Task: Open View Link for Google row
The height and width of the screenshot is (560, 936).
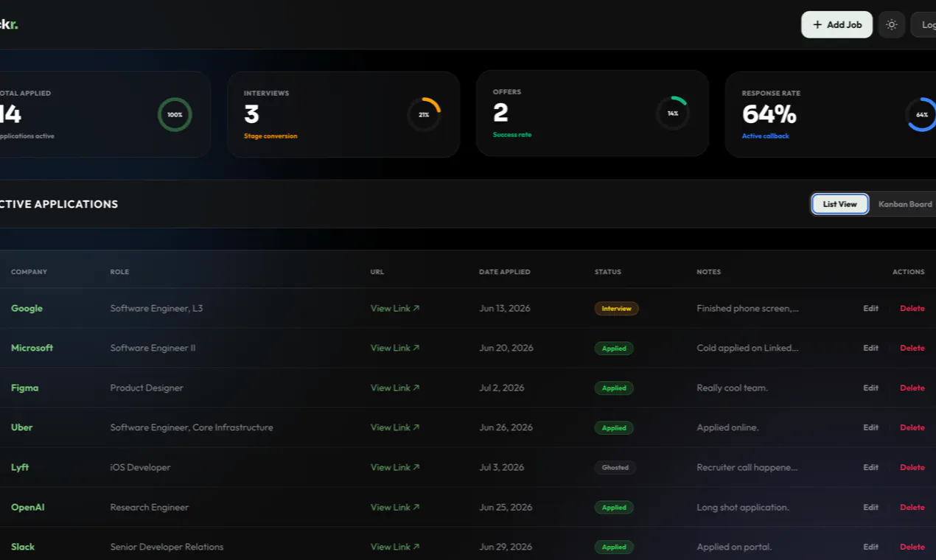Action: point(395,308)
